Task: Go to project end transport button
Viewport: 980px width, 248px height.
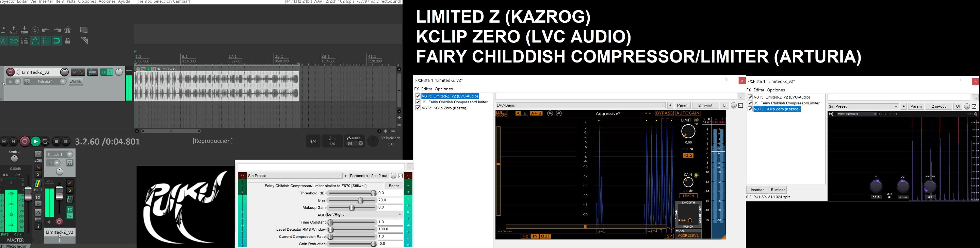Action: [x=14, y=141]
